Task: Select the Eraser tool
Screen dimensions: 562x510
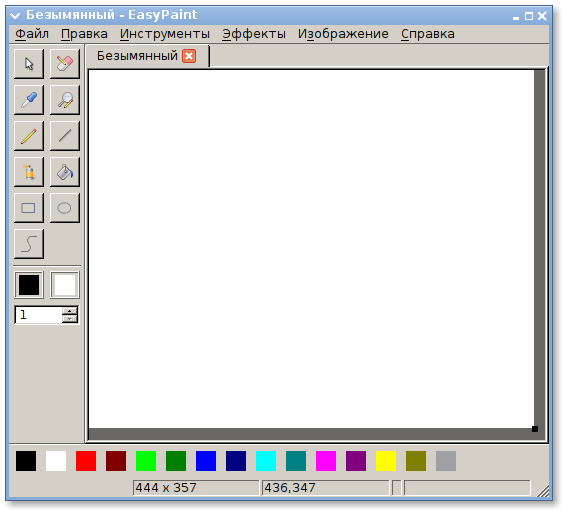Action: tap(65, 64)
